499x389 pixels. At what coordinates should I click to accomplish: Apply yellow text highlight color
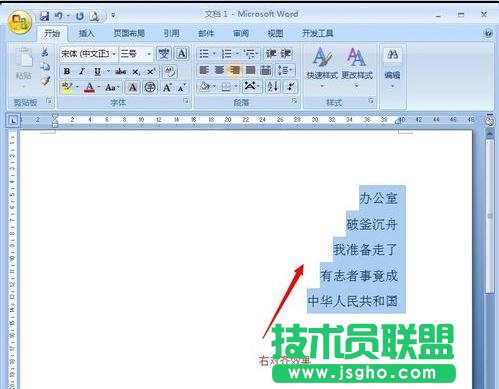67,87
